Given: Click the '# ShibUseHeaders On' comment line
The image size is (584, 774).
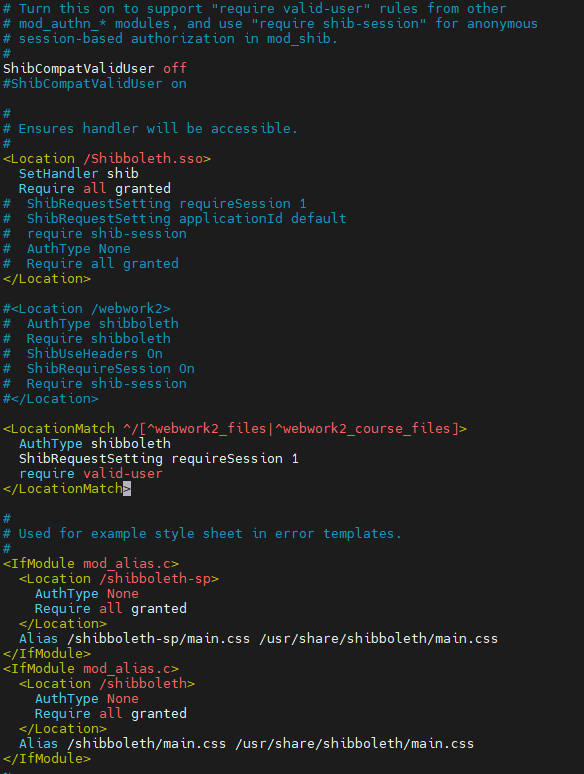Looking at the screenshot, I should pyautogui.click(x=83, y=353).
